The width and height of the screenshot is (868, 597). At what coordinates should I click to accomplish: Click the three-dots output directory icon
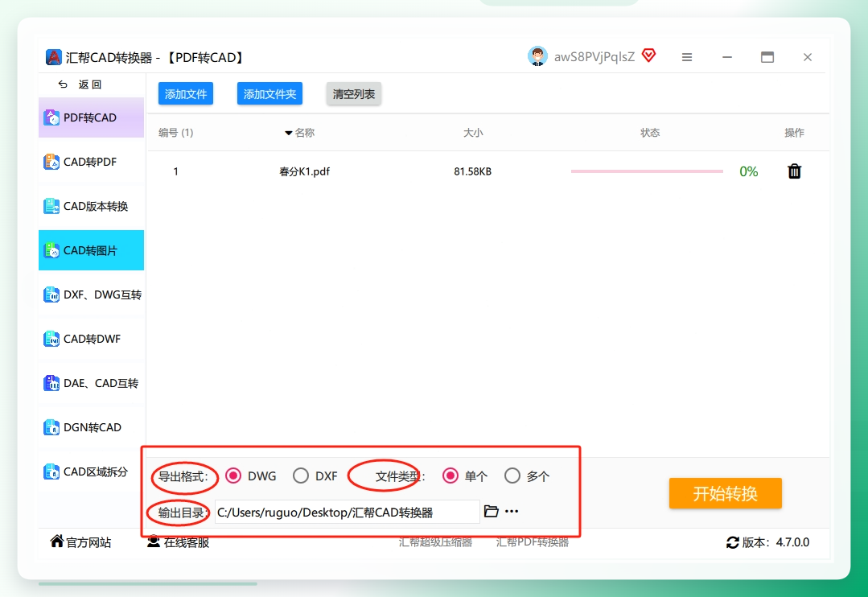tap(512, 511)
